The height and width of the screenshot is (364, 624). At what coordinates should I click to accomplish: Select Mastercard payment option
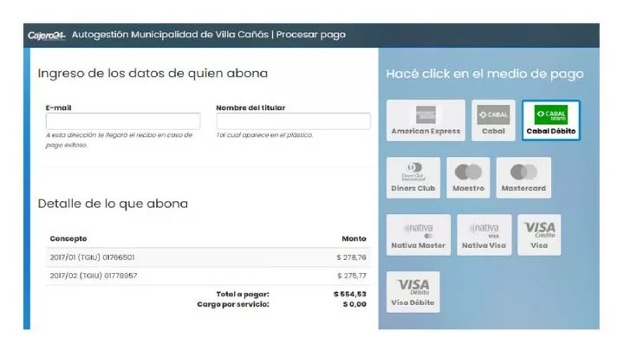click(x=523, y=178)
